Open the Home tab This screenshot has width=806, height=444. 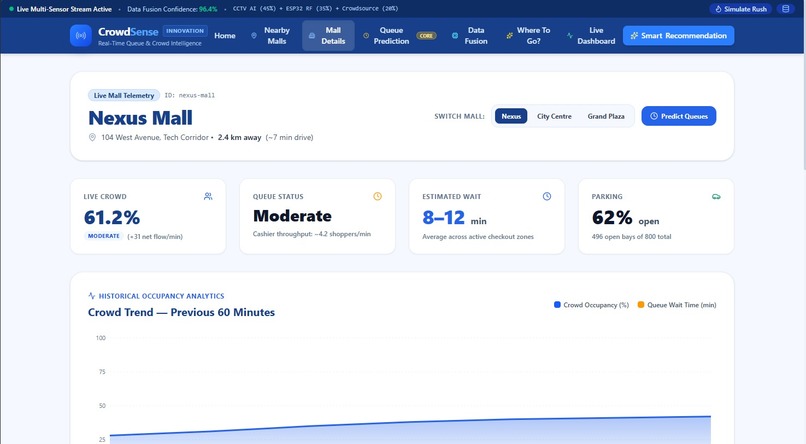(x=225, y=35)
